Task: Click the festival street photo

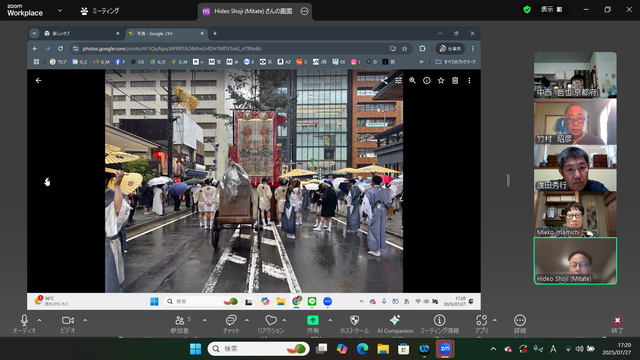Action: coord(254,181)
